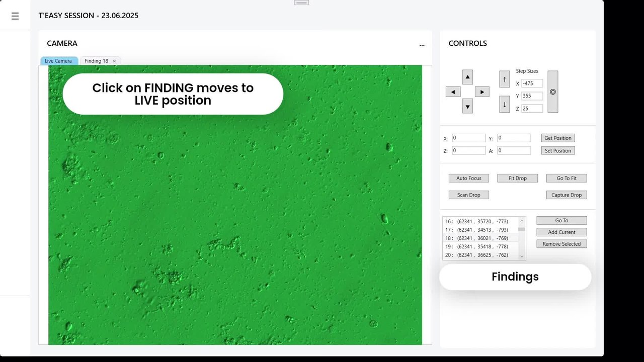Switch to the Live Camera tab
The width and height of the screenshot is (644, 362).
[x=59, y=61]
